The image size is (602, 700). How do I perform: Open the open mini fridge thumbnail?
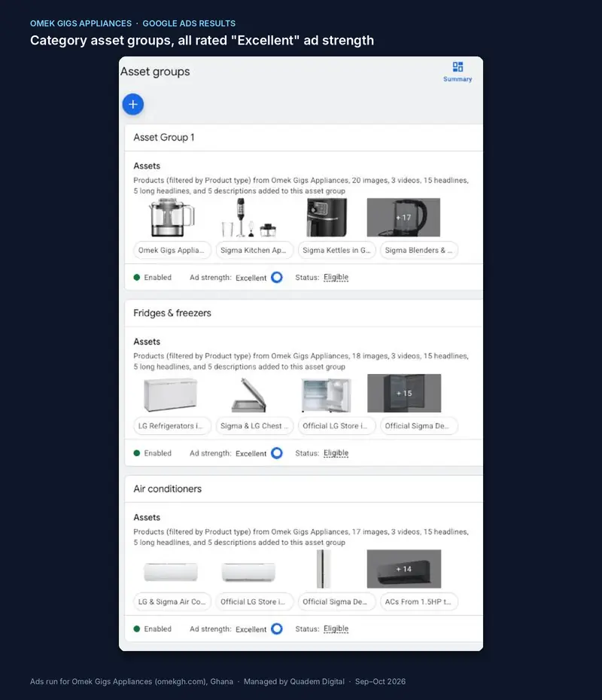[x=327, y=394]
